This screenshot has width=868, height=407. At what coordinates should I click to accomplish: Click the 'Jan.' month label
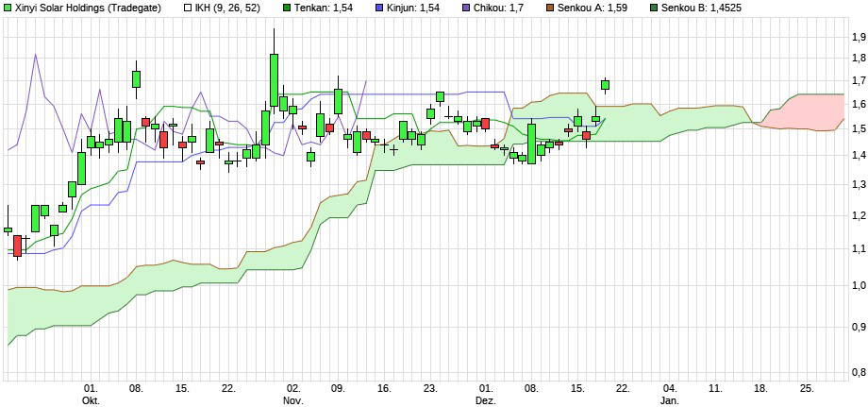(x=669, y=399)
